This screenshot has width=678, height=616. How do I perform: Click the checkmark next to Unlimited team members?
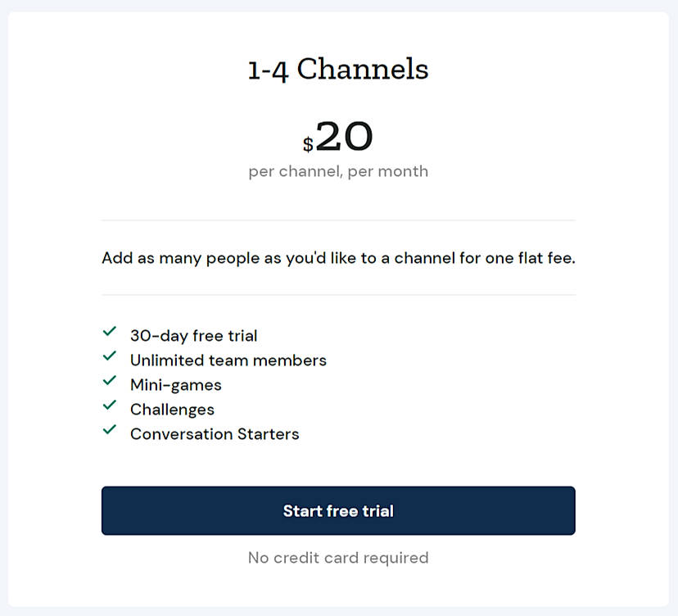(x=110, y=356)
